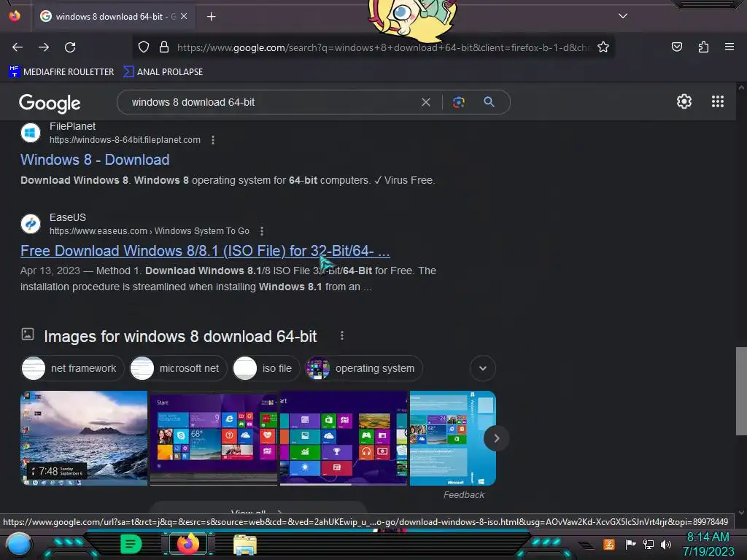Open the clock showing 8:14 AM
Viewport: 747px width, 560px height.
(708, 544)
